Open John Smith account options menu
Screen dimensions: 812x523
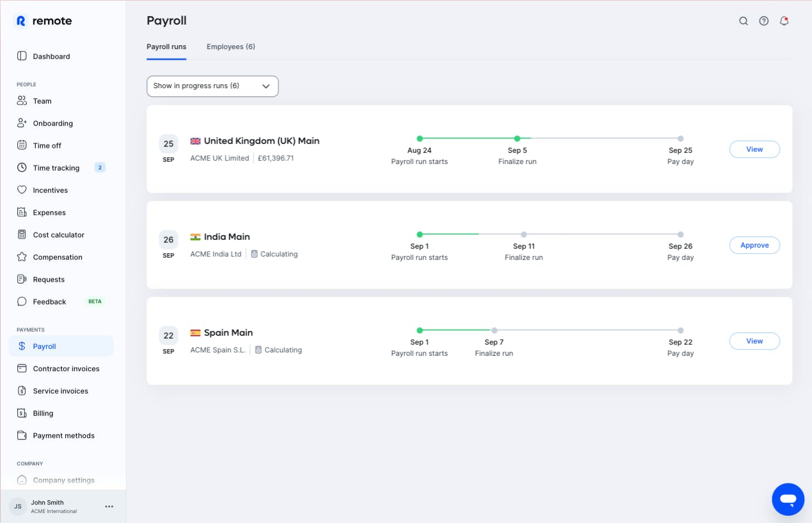[x=109, y=506]
